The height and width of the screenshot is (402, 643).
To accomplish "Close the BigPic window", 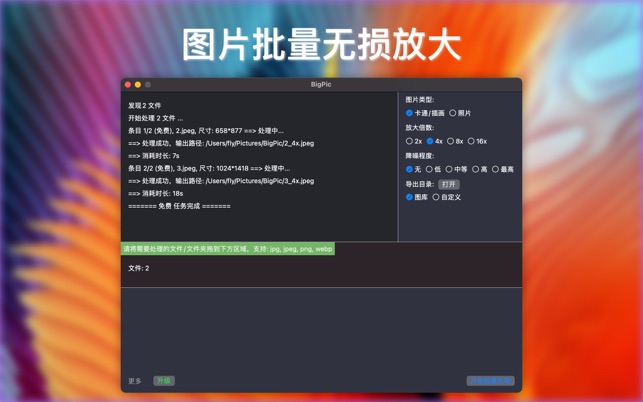I will pos(128,85).
